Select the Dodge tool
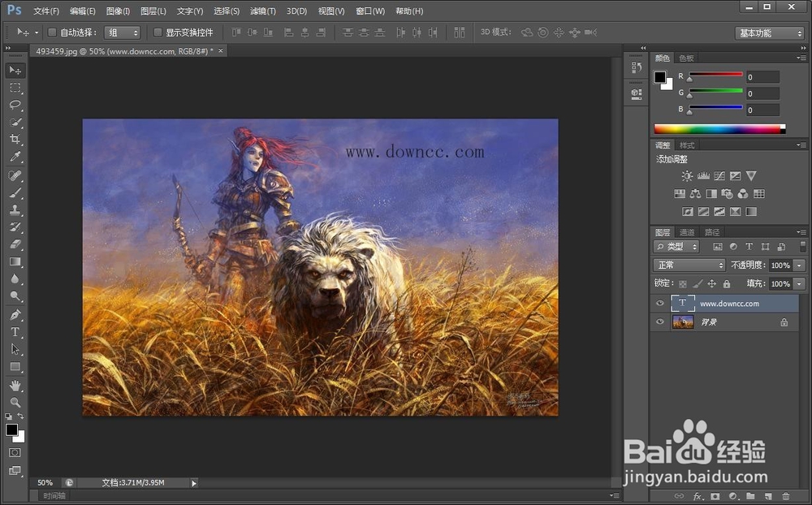The height and width of the screenshot is (505, 812). click(x=15, y=296)
